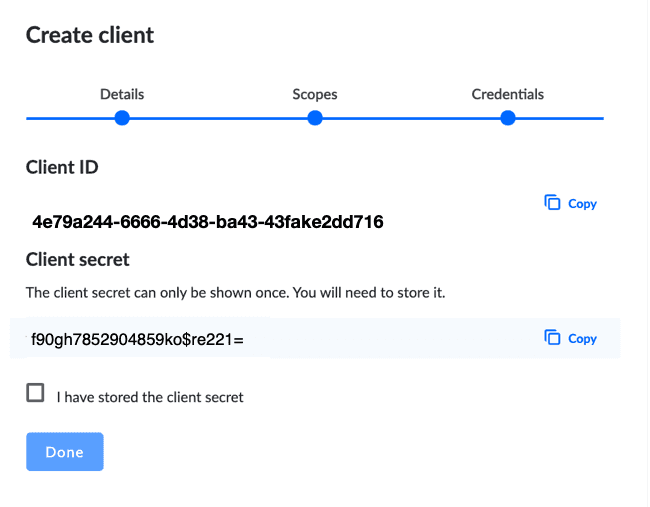Viewport: 650px width, 507px height.
Task: Click the blue dot under Details
Action: click(122, 118)
